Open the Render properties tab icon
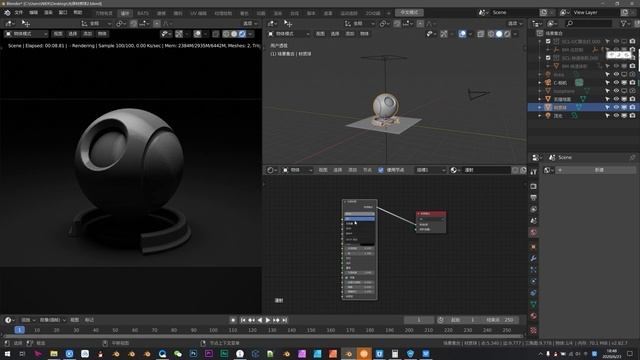 click(x=533, y=186)
